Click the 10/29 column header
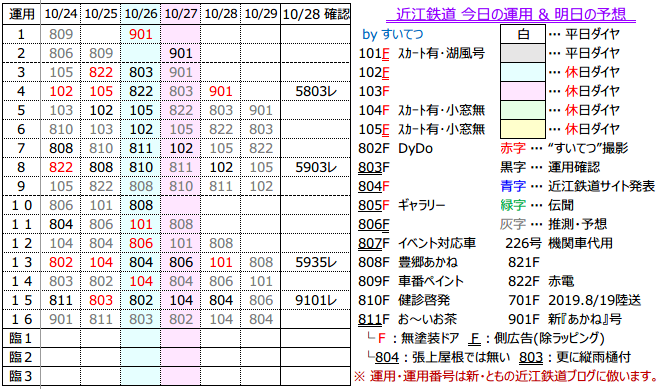This screenshot has height=389, width=669. [261, 14]
